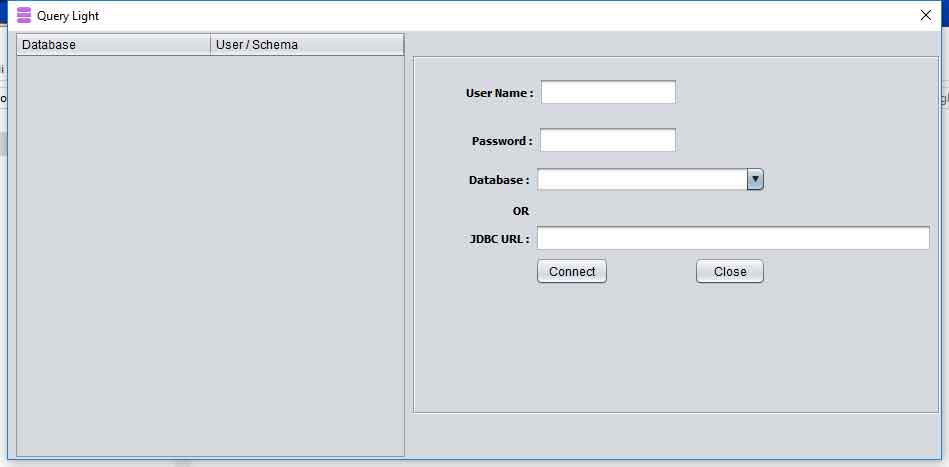Viewport: 949px width, 467px height.
Task: Click the Query Light title bar text
Action: pos(68,16)
